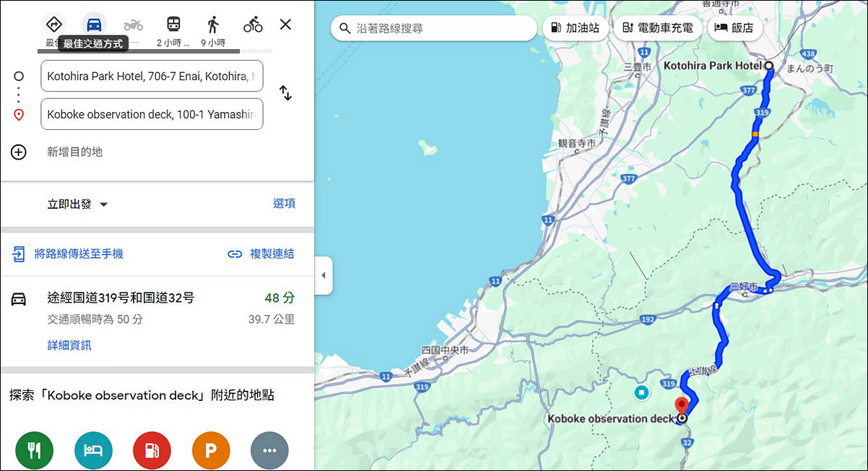Click the 沿著路線搜尋 search field
This screenshot has height=471, width=868.
(433, 27)
